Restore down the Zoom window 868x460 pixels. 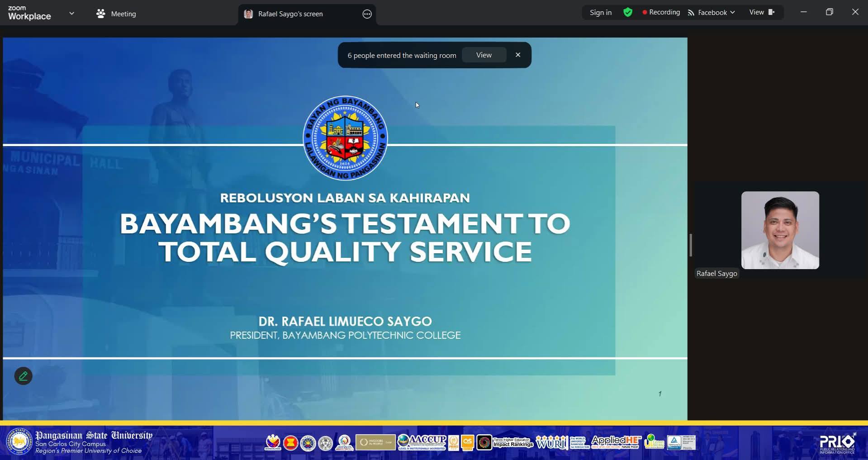click(x=829, y=12)
